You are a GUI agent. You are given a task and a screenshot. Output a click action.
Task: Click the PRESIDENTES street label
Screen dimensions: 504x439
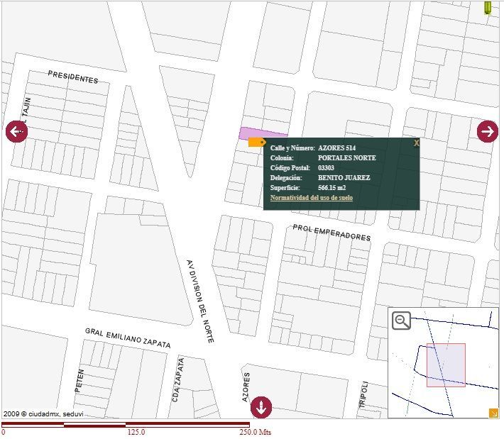(x=73, y=77)
